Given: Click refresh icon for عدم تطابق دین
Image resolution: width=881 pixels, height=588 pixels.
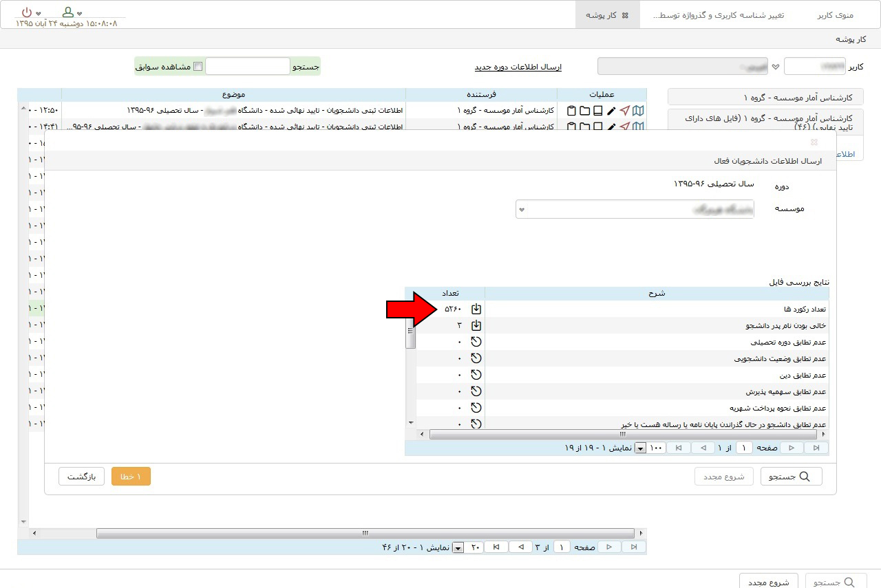Looking at the screenshot, I should (x=476, y=375).
